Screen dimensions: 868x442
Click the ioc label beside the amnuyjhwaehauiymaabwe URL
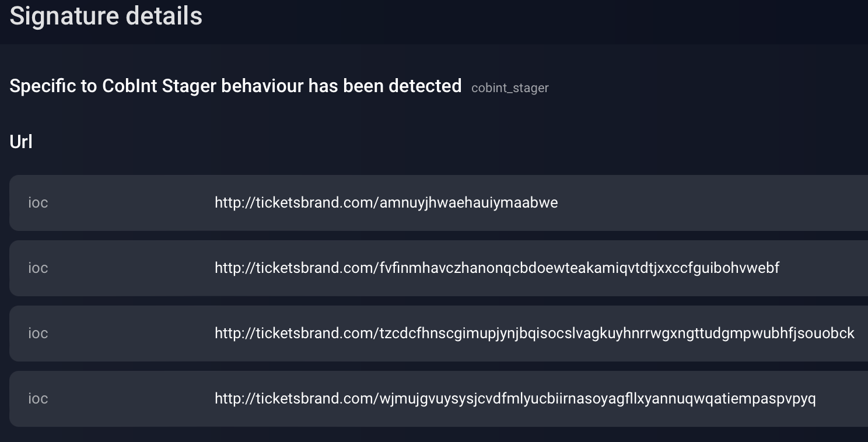coord(38,203)
